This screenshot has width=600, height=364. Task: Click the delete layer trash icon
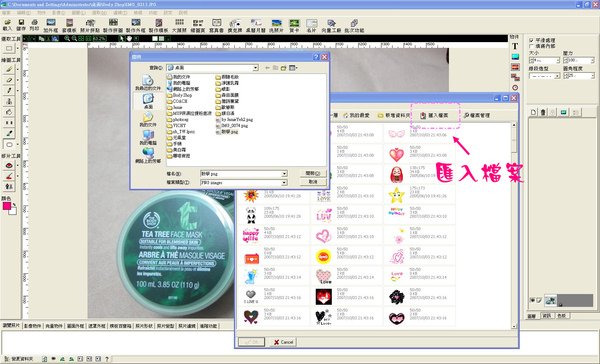[x=543, y=112]
